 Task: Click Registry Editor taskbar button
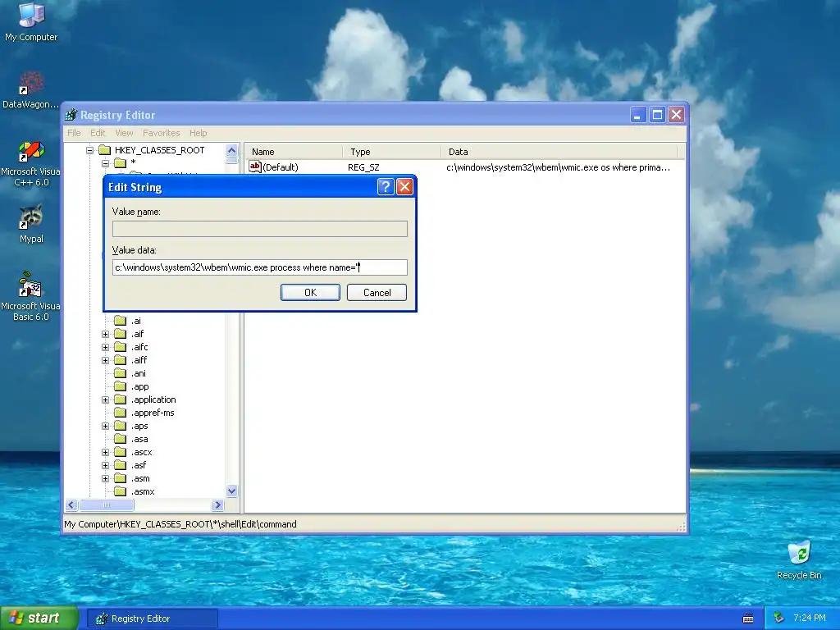tap(152, 619)
